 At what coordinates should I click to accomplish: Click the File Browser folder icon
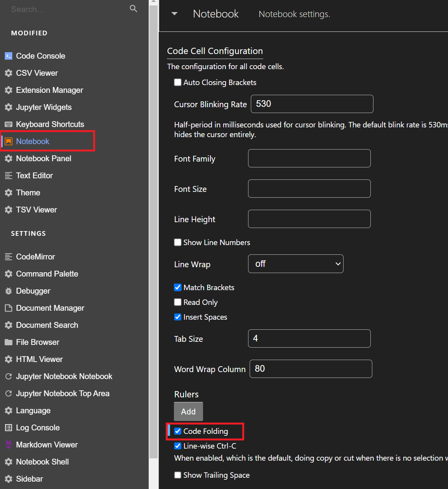pyautogui.click(x=9, y=342)
